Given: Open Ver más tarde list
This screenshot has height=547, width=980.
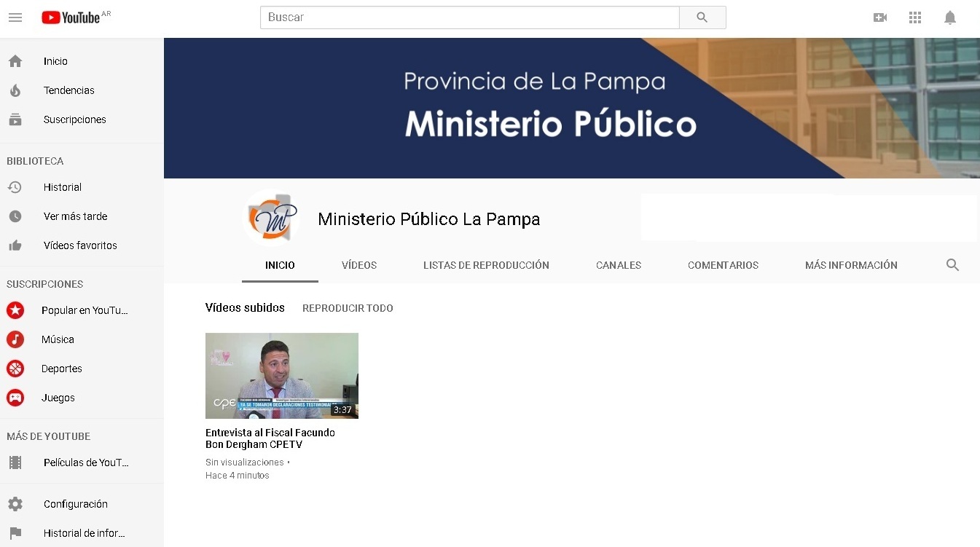Looking at the screenshot, I should point(75,216).
